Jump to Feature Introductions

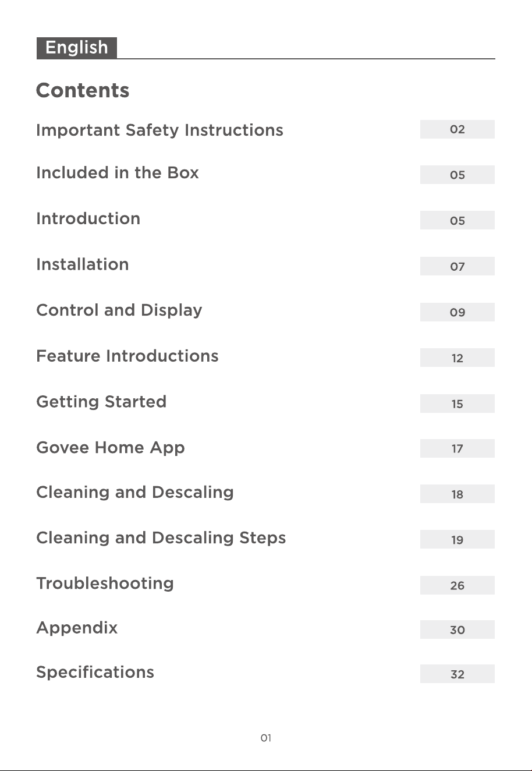pyautogui.click(x=127, y=356)
